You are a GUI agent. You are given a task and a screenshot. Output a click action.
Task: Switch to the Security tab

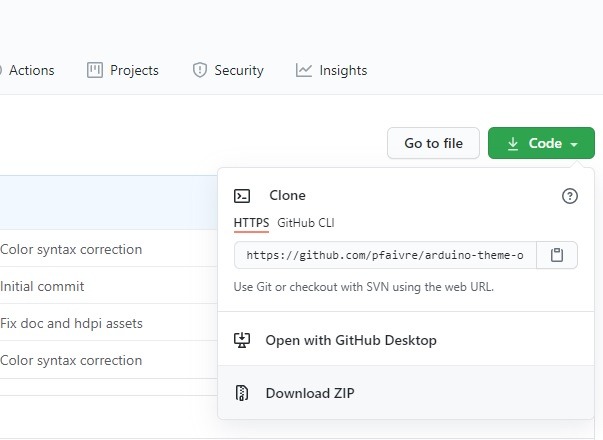[228, 70]
